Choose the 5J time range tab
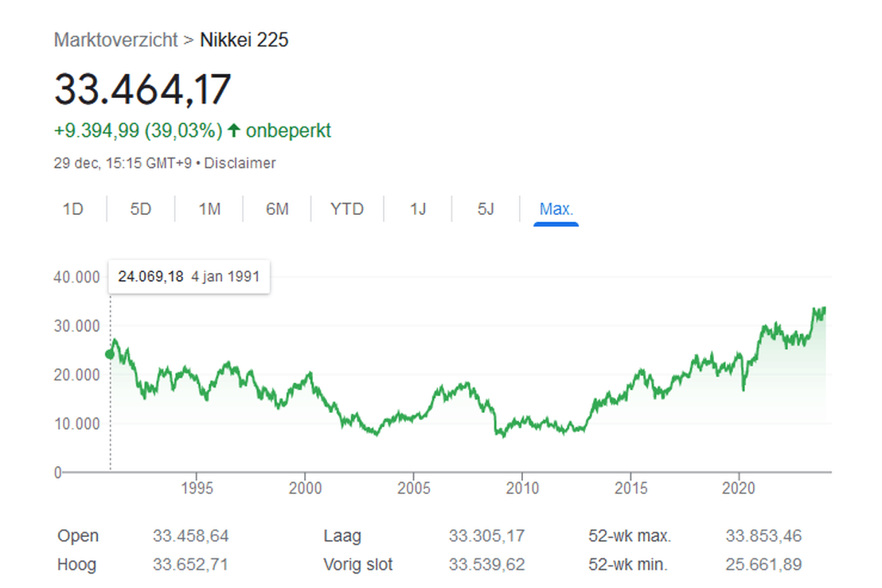882x588 pixels. 486,209
